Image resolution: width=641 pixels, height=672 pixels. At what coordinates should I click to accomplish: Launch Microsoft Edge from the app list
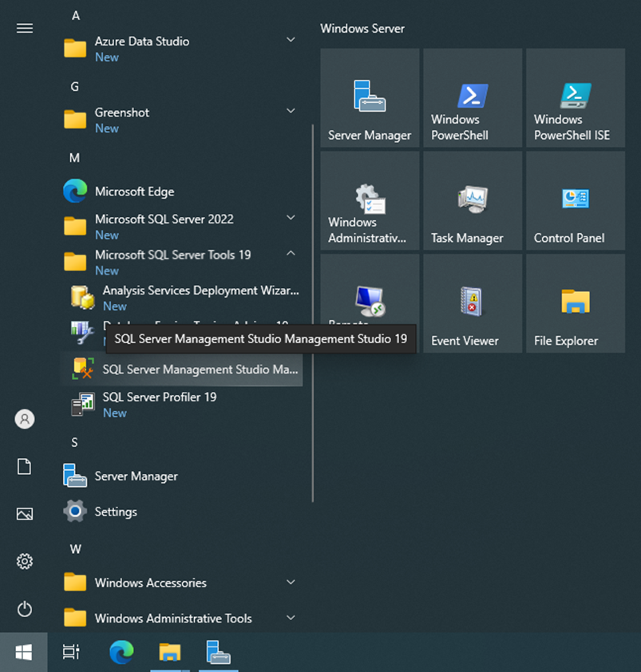pos(75,191)
